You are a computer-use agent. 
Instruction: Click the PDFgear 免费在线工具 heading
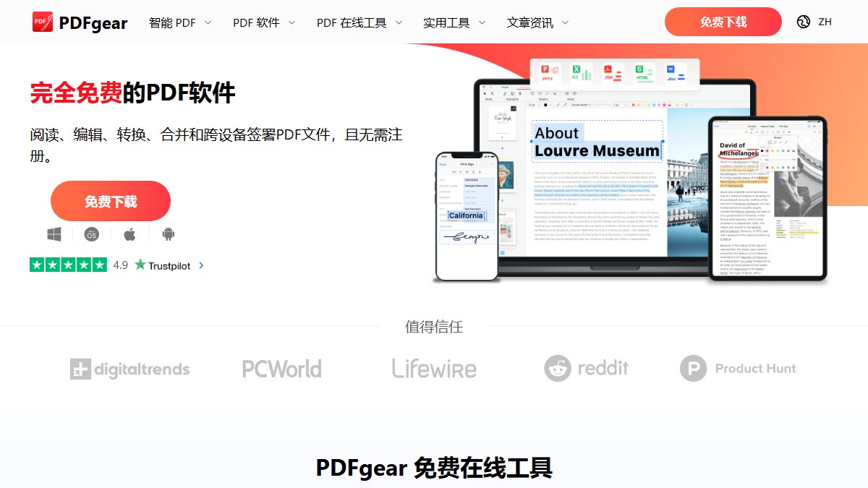(x=434, y=468)
